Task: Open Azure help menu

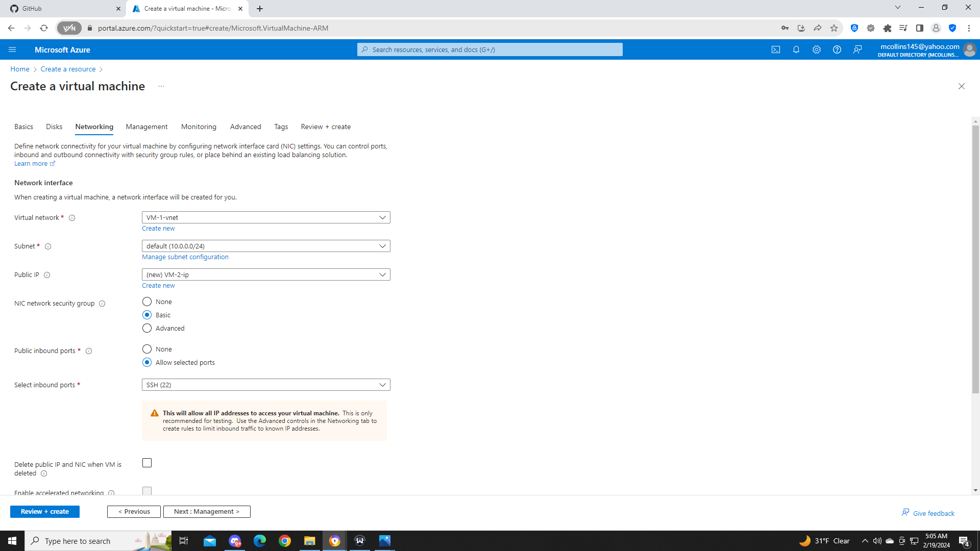Action: pos(837,49)
